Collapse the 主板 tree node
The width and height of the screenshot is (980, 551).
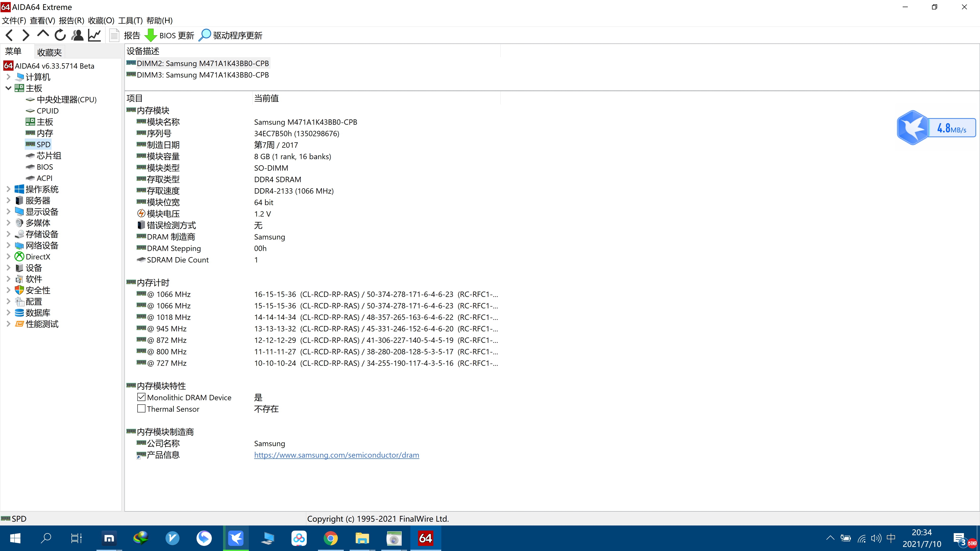click(x=8, y=88)
